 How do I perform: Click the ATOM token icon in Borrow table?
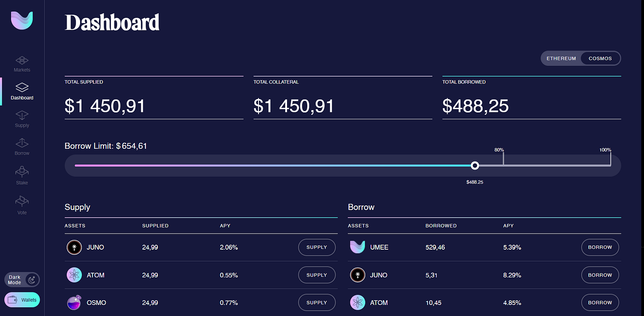point(357,303)
